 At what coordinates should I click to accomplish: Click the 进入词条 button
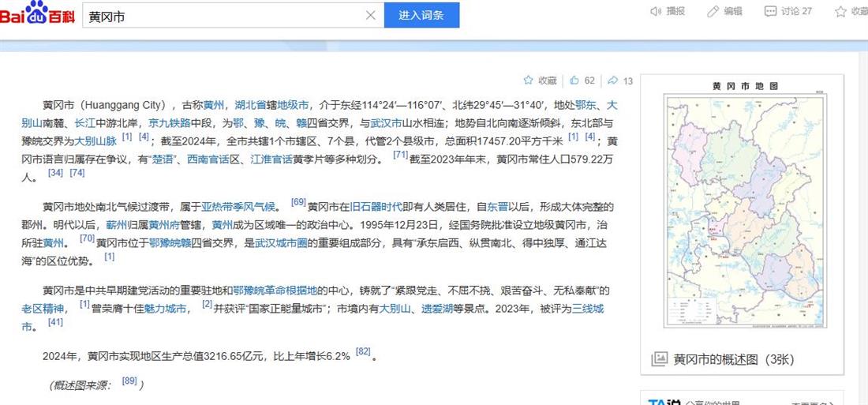[422, 15]
